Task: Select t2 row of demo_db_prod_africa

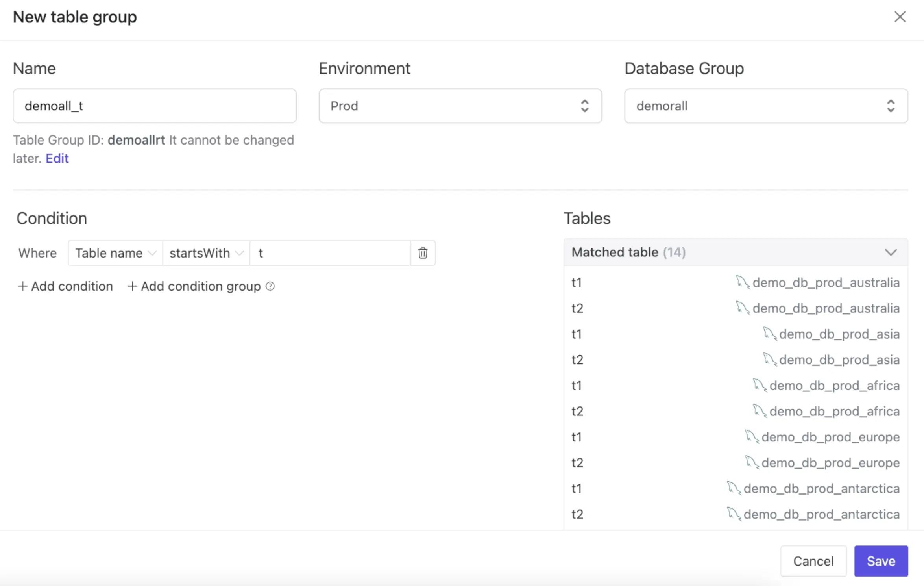Action: pos(736,411)
